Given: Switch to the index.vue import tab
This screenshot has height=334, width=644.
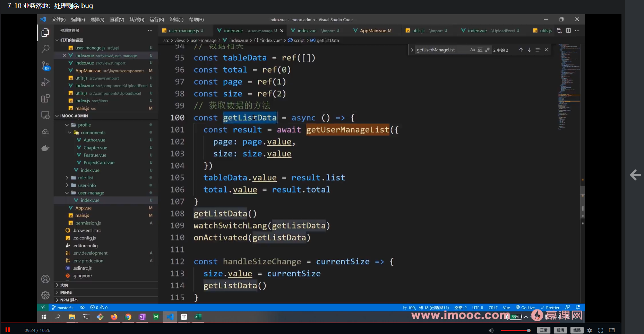Looking at the screenshot, I should [315, 31].
